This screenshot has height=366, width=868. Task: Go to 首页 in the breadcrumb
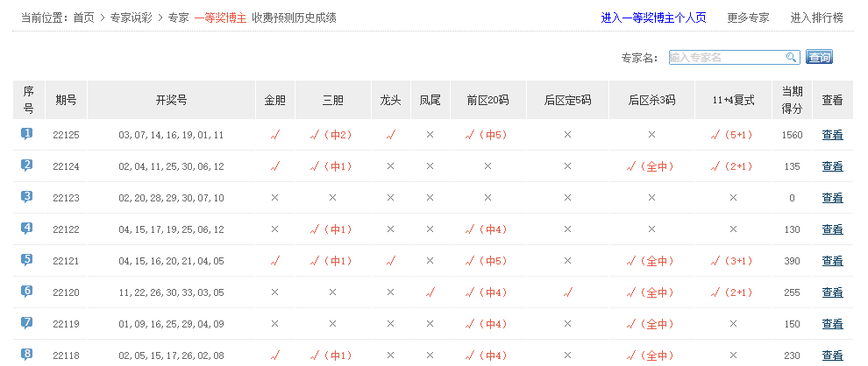coord(83,18)
